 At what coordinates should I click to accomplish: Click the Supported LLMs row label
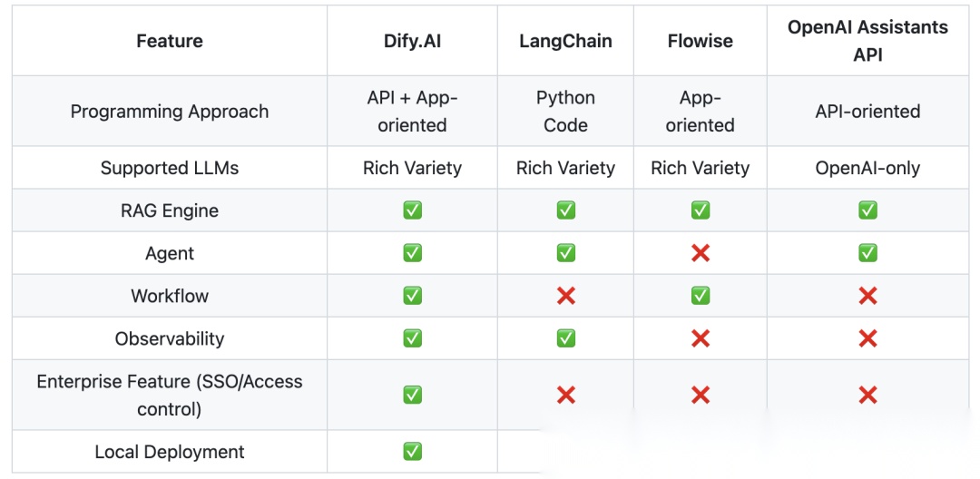click(x=170, y=168)
